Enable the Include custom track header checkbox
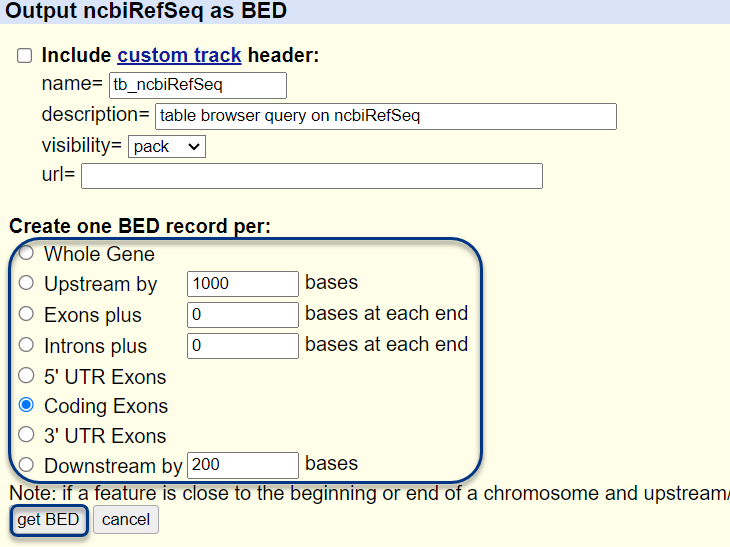The image size is (730, 547). [25, 56]
